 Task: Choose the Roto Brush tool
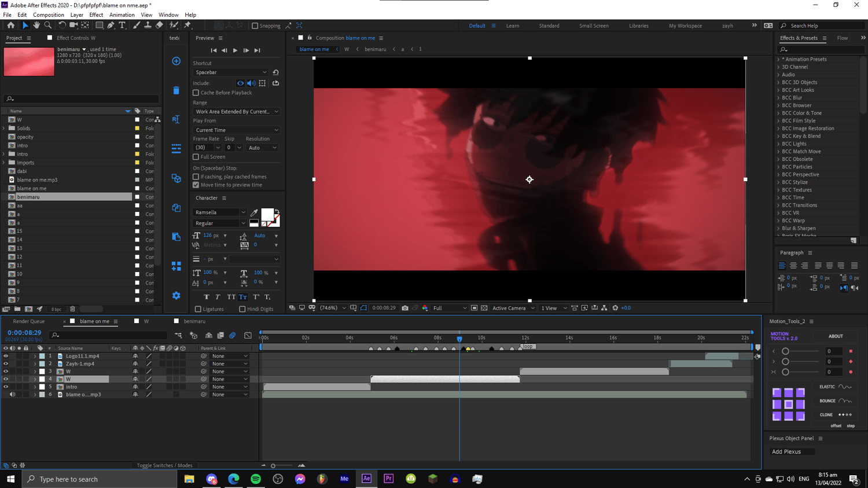click(x=174, y=25)
